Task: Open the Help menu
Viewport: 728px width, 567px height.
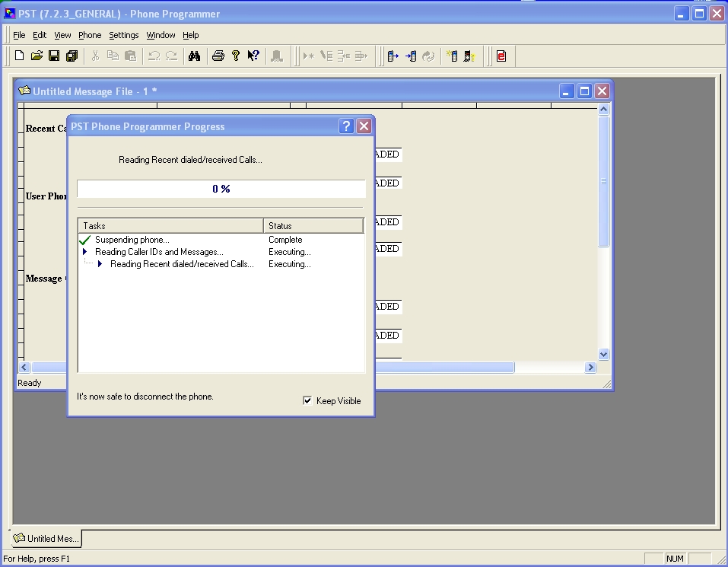Action: click(190, 35)
